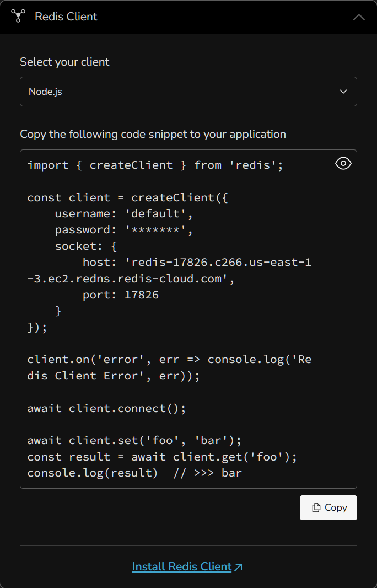Click the 'port: 17826' line

click(x=121, y=295)
